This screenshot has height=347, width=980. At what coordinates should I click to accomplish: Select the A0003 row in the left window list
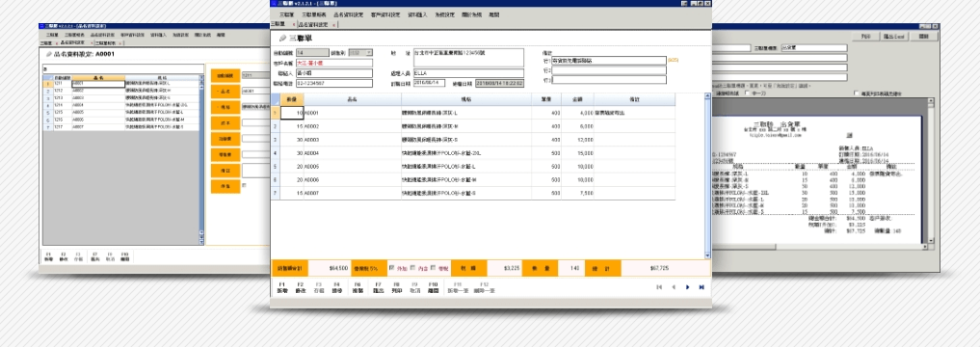[x=120, y=97]
